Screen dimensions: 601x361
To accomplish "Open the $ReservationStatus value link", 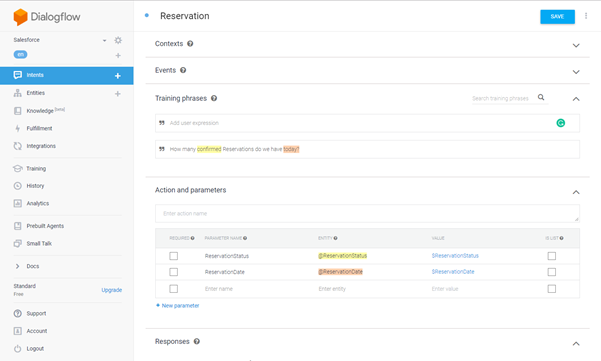I will point(455,256).
